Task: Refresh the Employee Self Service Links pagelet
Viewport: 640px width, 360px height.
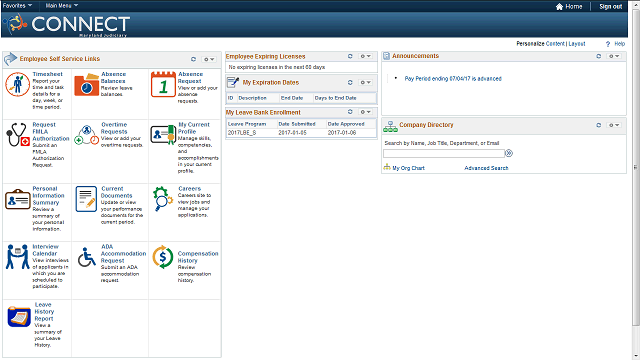Action: (x=193, y=59)
